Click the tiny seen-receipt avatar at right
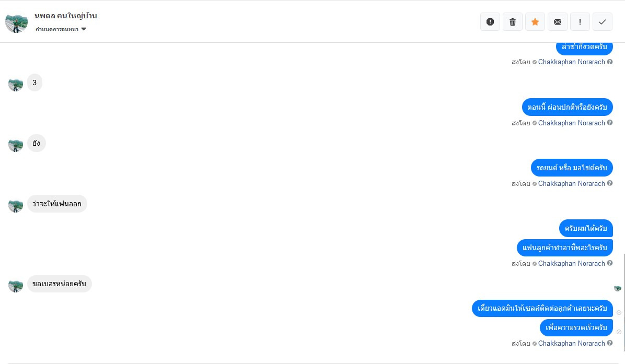 tap(618, 288)
